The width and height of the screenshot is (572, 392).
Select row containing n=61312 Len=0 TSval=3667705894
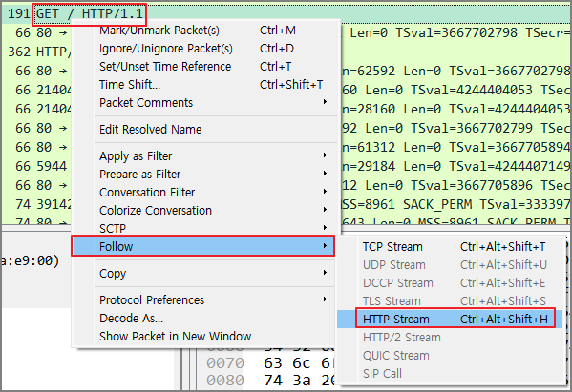pos(456,147)
